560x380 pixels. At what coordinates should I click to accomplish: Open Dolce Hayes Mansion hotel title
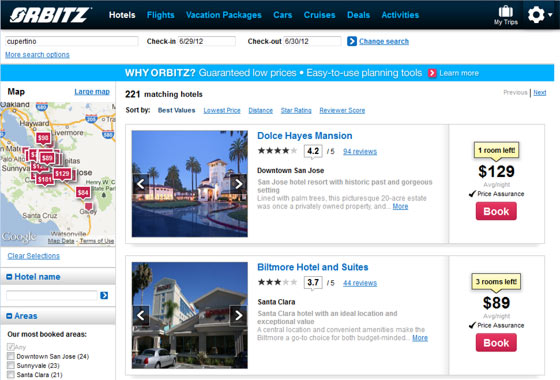coord(305,136)
